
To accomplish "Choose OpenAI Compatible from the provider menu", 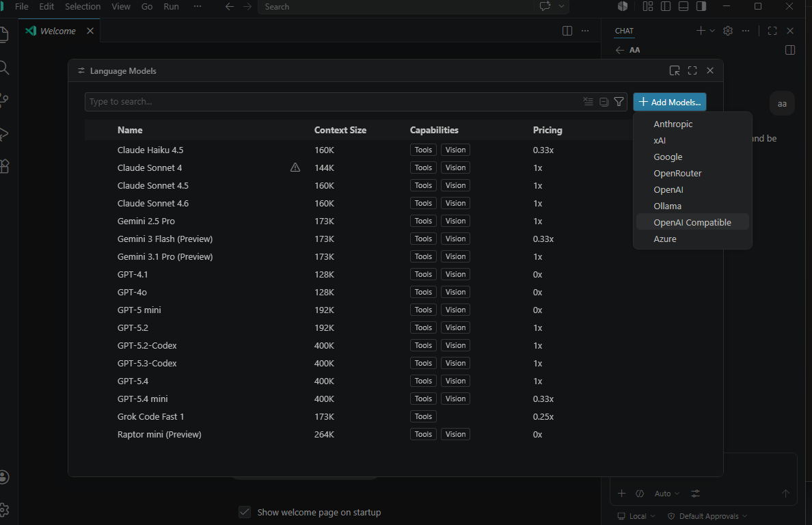I will coord(692,222).
